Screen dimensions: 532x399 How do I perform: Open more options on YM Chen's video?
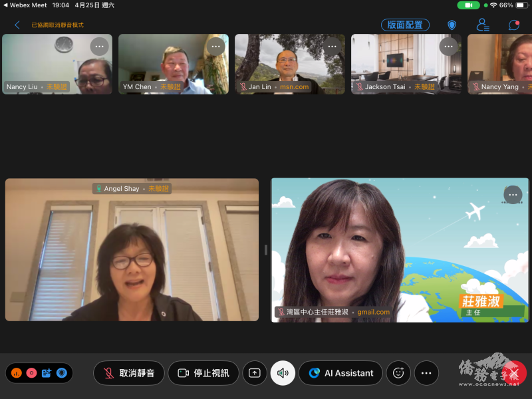(216, 47)
